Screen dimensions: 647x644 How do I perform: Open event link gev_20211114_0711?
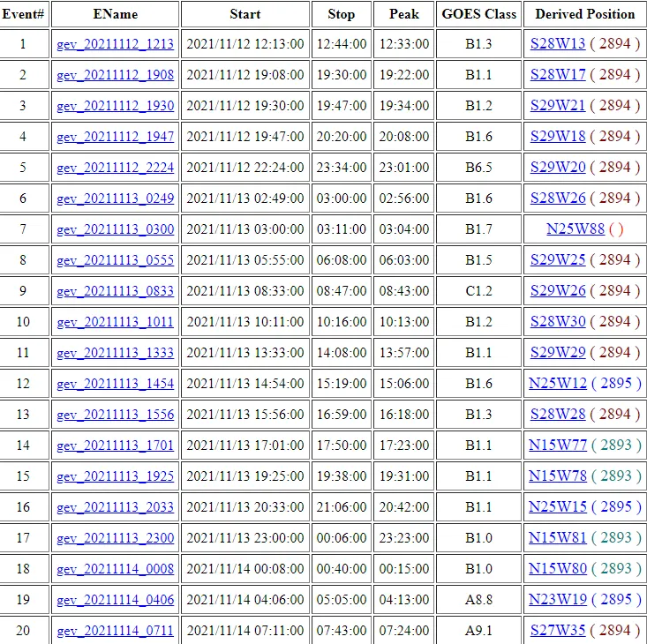115,631
